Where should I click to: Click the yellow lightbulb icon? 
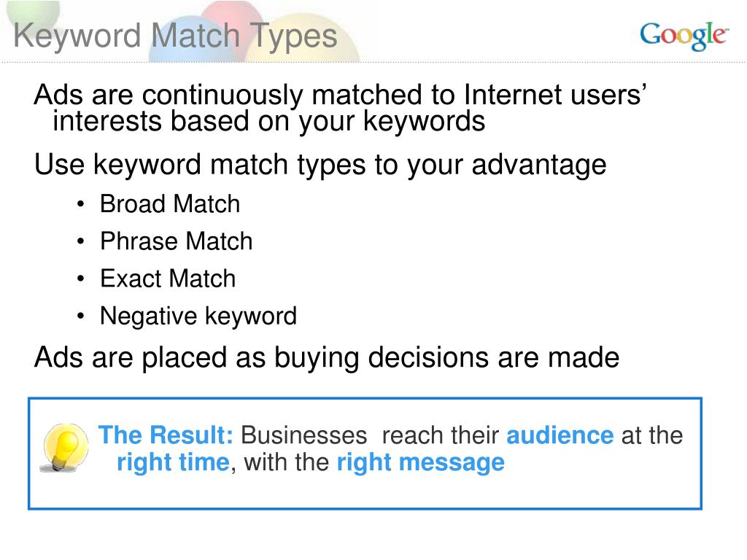(x=65, y=447)
